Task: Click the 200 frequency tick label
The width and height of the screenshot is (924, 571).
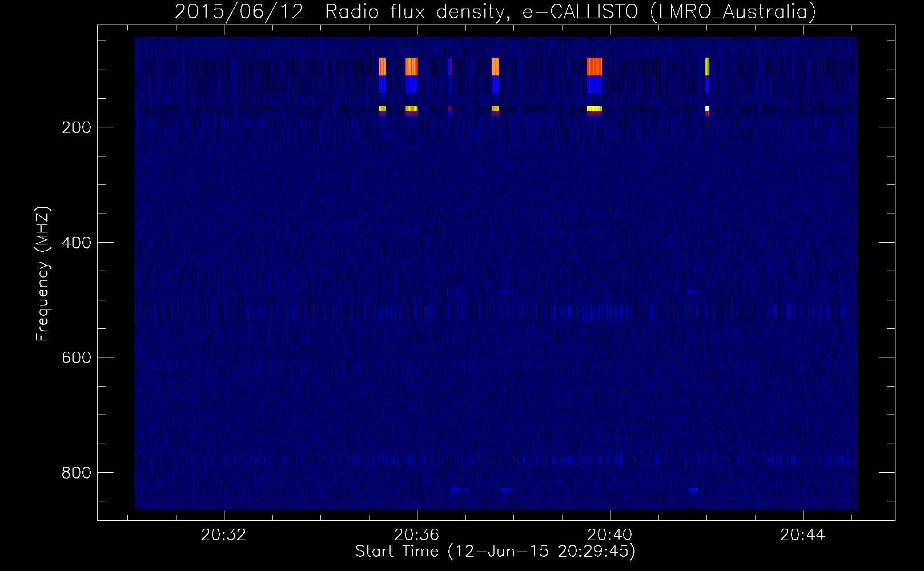Action: coord(76,127)
